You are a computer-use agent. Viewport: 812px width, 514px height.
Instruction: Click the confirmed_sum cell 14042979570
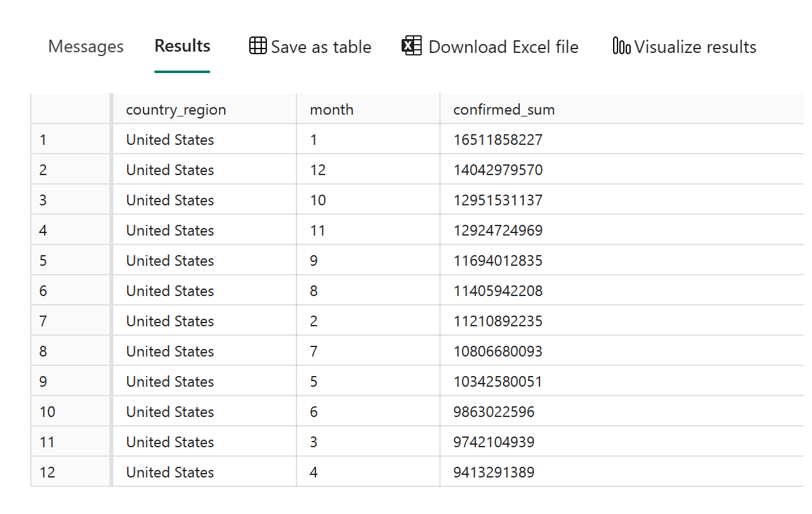click(498, 170)
